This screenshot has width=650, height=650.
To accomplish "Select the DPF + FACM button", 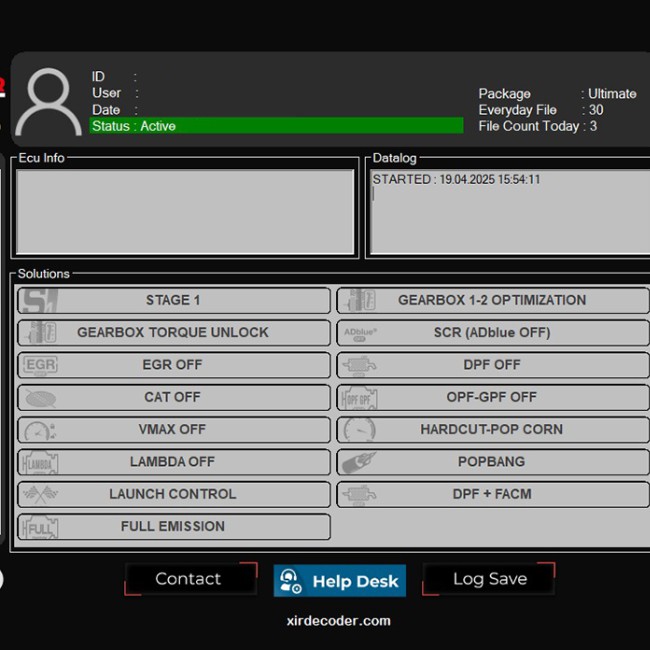I will 493,494.
